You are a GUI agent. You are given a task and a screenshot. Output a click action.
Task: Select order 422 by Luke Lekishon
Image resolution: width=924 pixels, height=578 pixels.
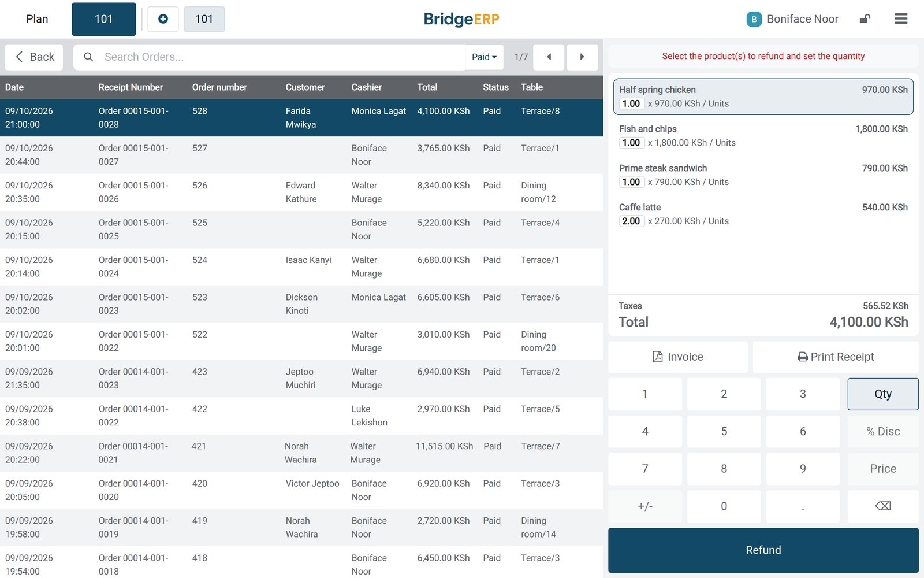(x=301, y=416)
